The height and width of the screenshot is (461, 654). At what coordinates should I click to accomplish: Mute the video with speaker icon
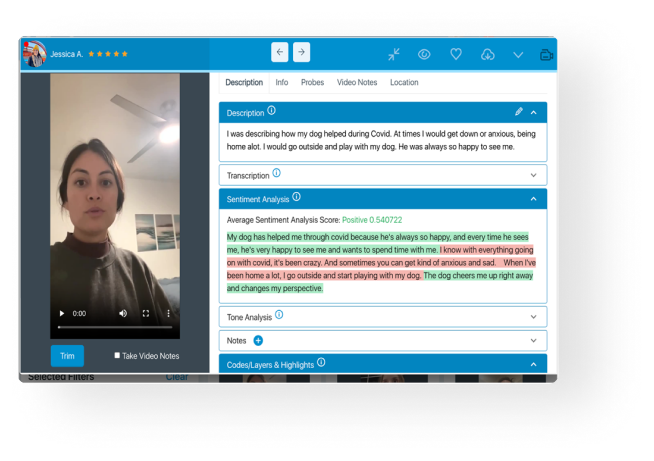(x=123, y=313)
